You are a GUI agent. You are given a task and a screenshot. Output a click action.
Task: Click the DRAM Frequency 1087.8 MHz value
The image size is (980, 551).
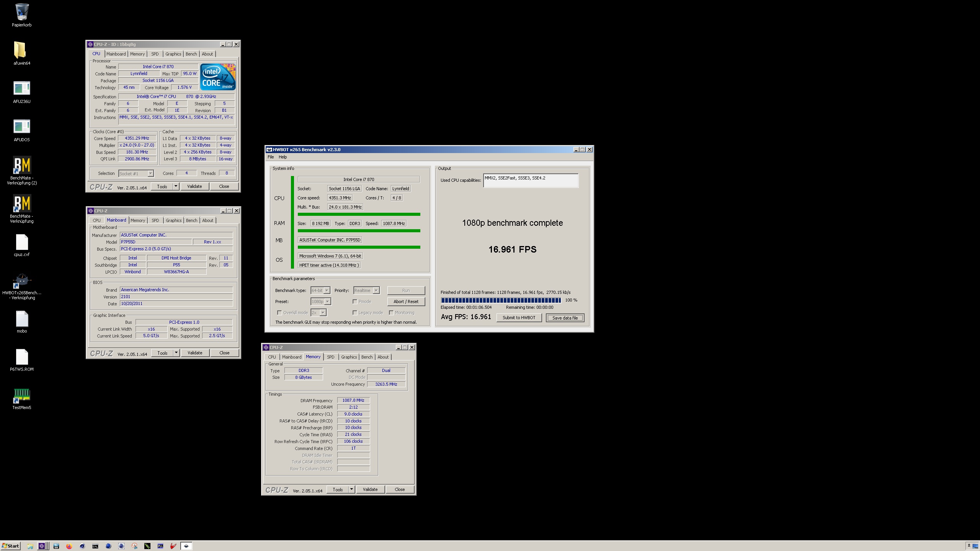353,400
